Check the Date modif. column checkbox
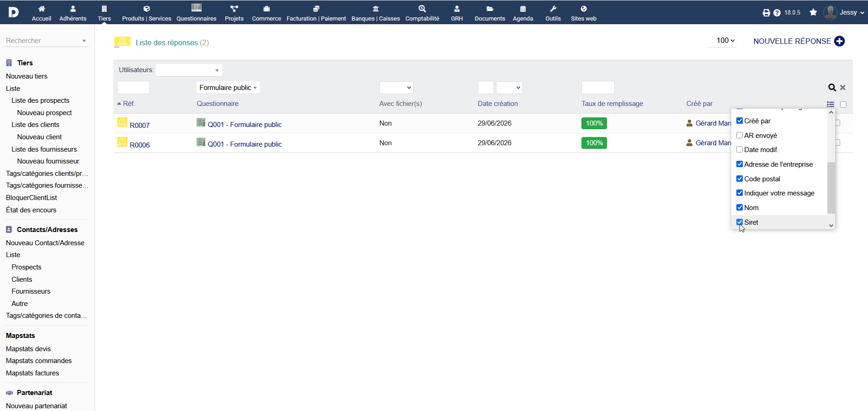868x411 pixels. click(x=740, y=149)
